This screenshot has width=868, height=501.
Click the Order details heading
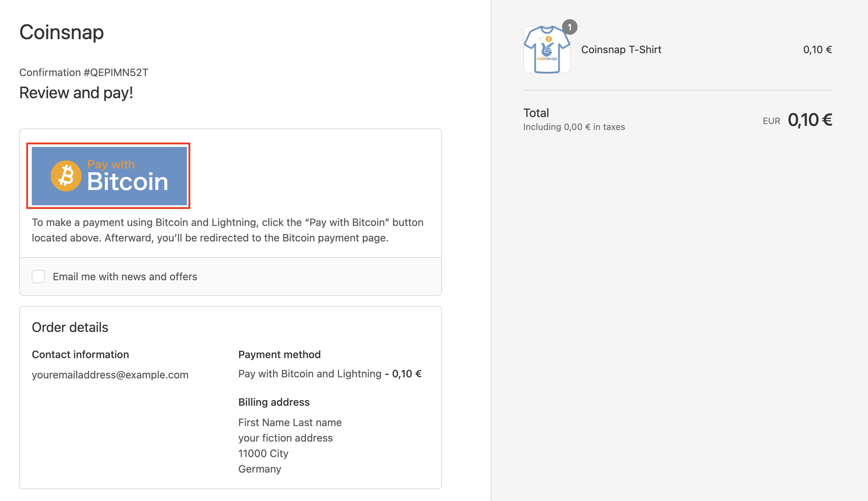tap(70, 327)
